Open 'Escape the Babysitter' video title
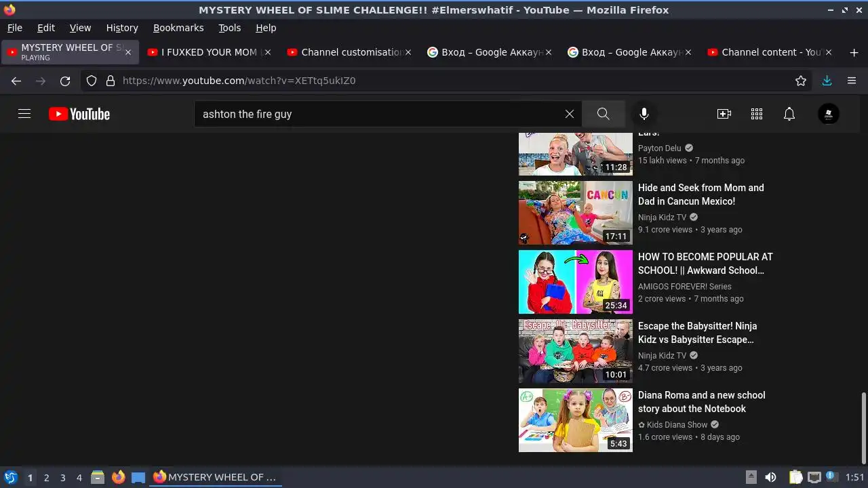This screenshot has height=488, width=868. coord(698,333)
